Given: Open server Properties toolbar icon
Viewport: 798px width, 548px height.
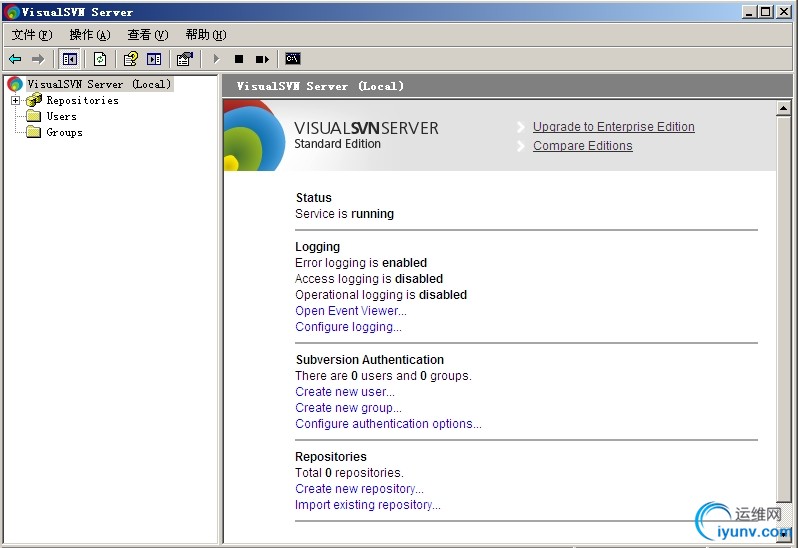Looking at the screenshot, I should tap(185, 59).
